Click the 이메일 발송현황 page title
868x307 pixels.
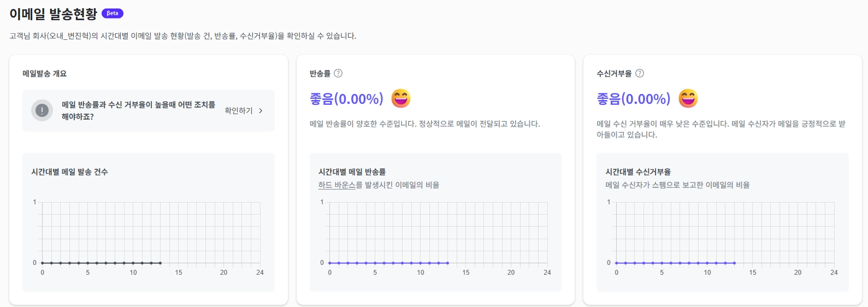(x=53, y=14)
